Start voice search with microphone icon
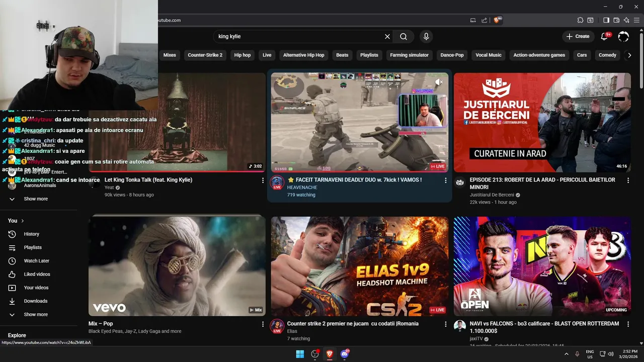This screenshot has height=362, width=644. coord(426,36)
